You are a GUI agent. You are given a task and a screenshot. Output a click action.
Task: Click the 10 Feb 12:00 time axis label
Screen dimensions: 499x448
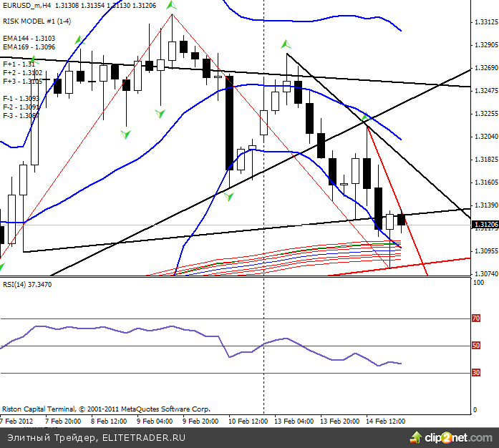coord(248,421)
